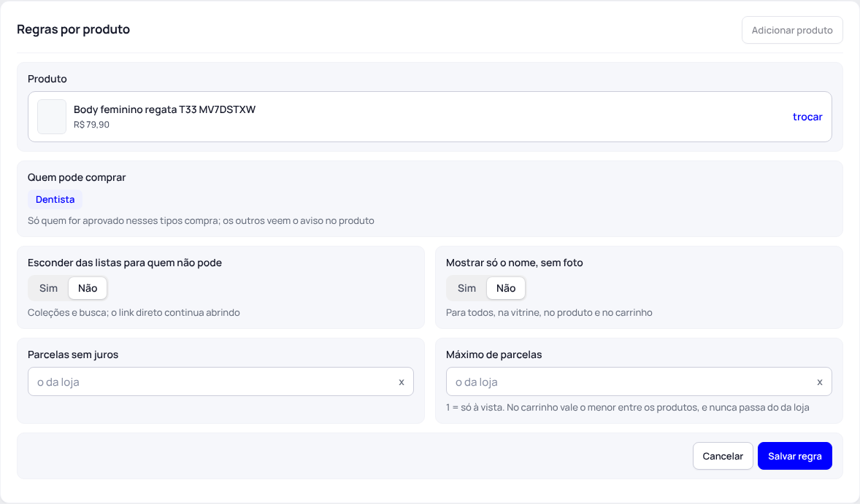Select Não for Mostrar só o nome

tap(506, 288)
